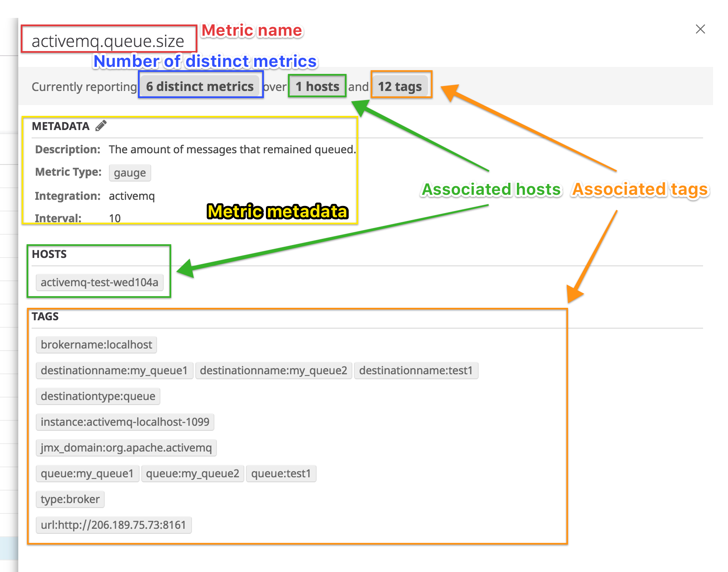Click the destinationname:my_queue2 tag
The width and height of the screenshot is (728, 572).
coord(273,371)
